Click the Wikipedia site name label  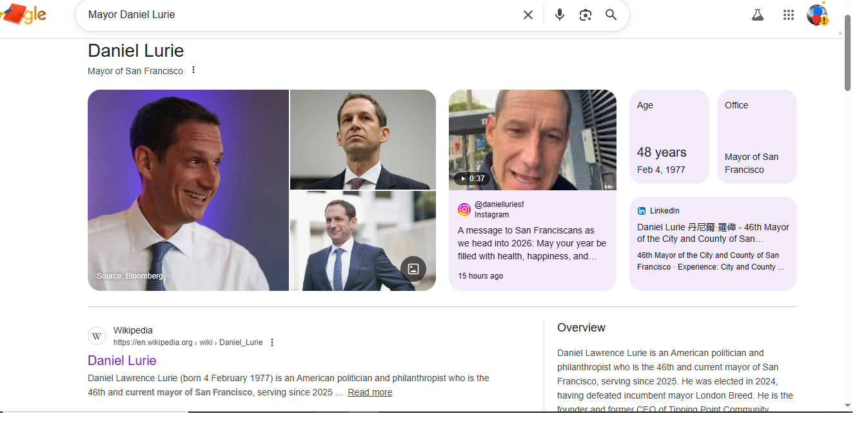(133, 330)
